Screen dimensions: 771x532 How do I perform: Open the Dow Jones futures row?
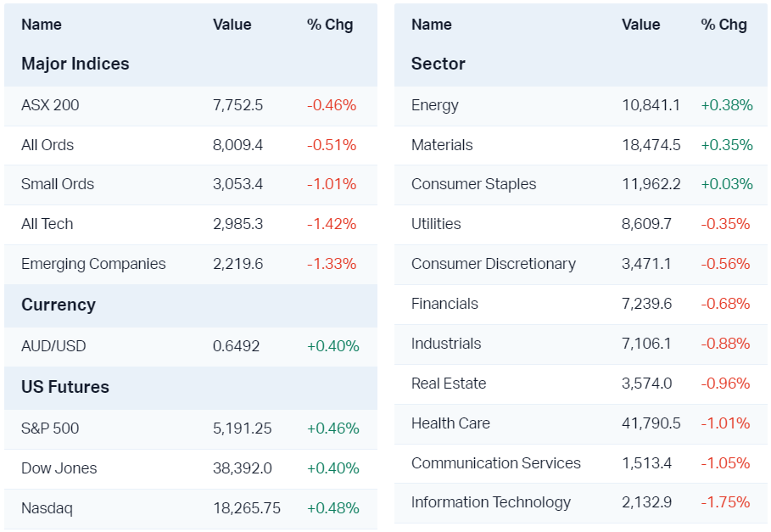[x=59, y=468]
